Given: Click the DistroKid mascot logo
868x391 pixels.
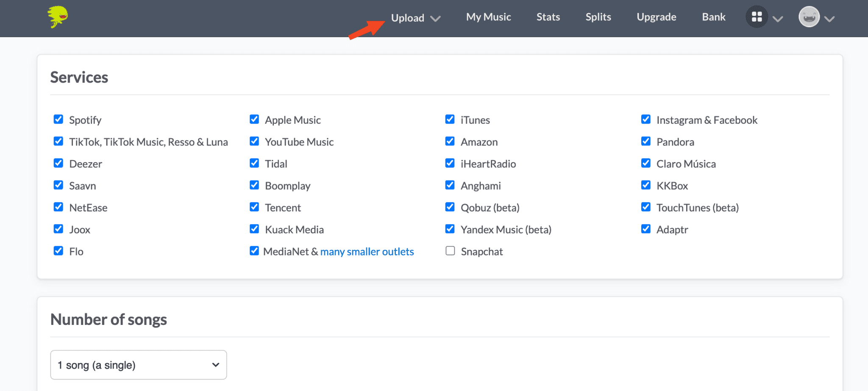Looking at the screenshot, I should tap(57, 17).
